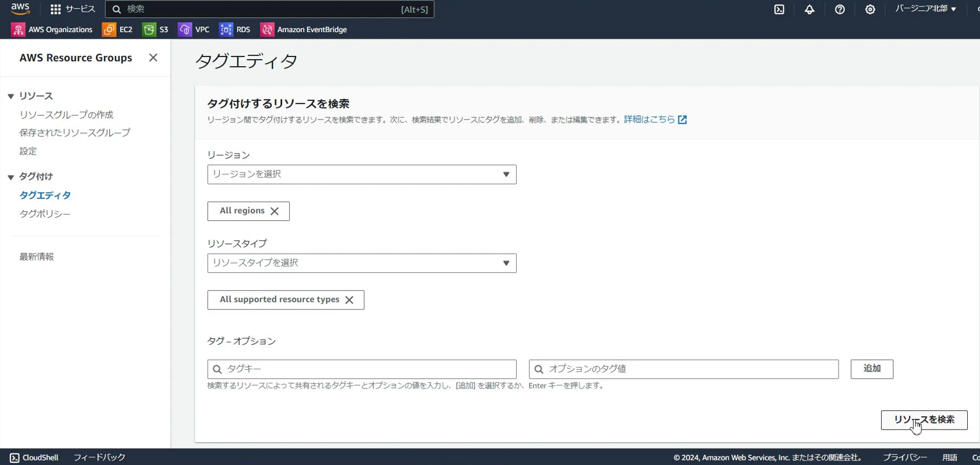The height and width of the screenshot is (465, 980).
Task: Open the S3 shortcut
Action: 156,30
